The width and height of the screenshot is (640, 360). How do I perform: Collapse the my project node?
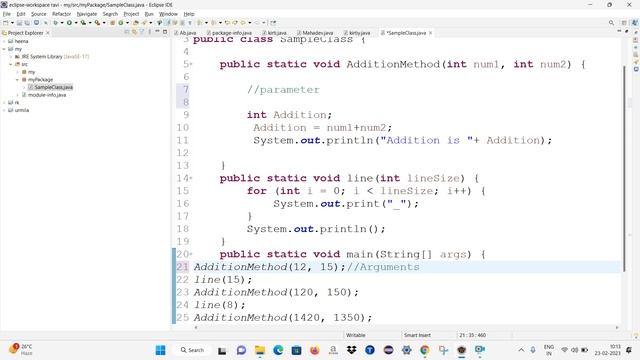click(x=4, y=49)
